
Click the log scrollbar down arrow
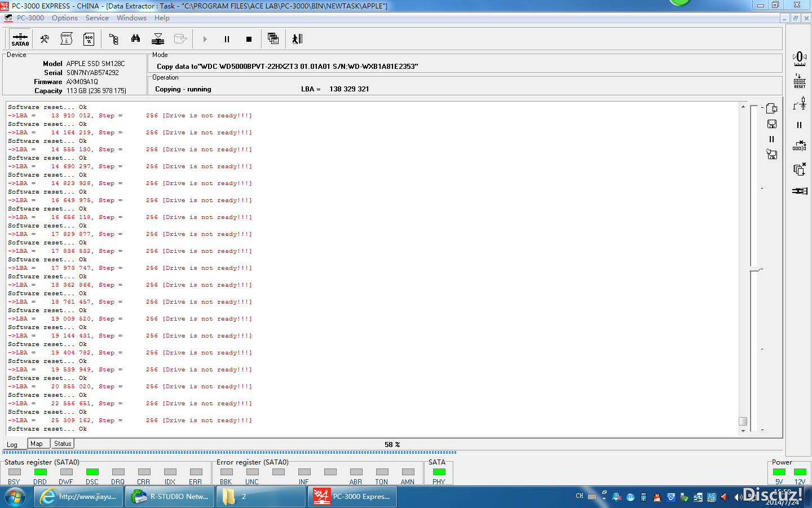[743, 431]
